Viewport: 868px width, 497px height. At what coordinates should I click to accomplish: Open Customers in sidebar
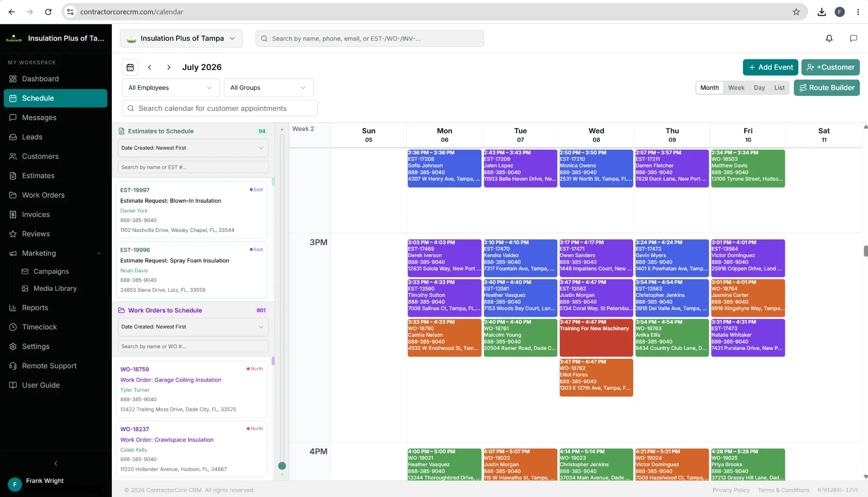(56, 156)
